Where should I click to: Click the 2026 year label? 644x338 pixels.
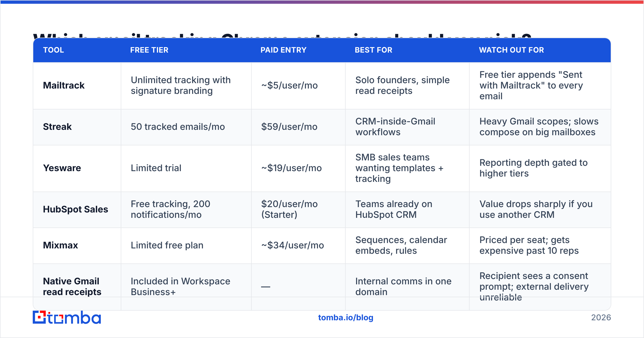[x=601, y=318]
